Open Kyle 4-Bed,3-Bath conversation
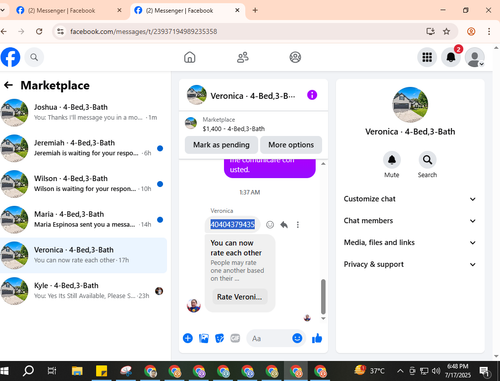The height and width of the screenshot is (381, 500). [x=83, y=291]
